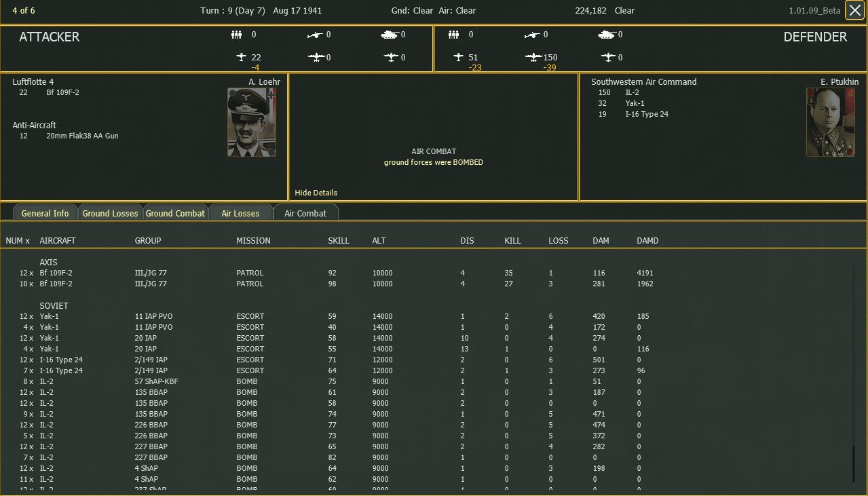
Task: Click the Turn : 9 (Day 7) label
Action: click(x=233, y=11)
